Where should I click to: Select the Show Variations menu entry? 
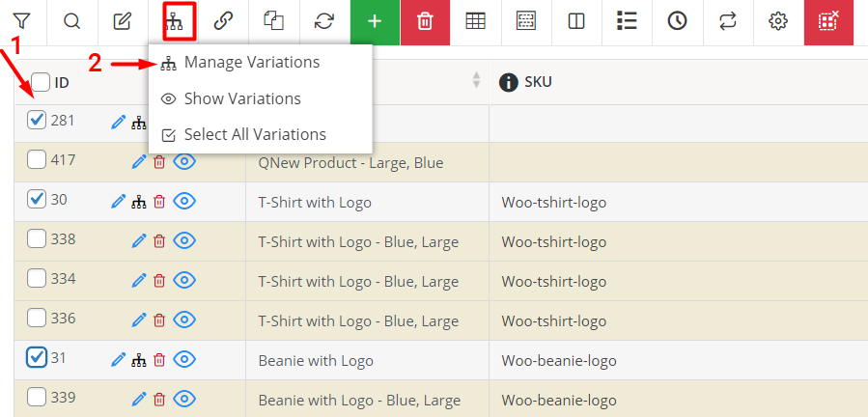coord(241,98)
